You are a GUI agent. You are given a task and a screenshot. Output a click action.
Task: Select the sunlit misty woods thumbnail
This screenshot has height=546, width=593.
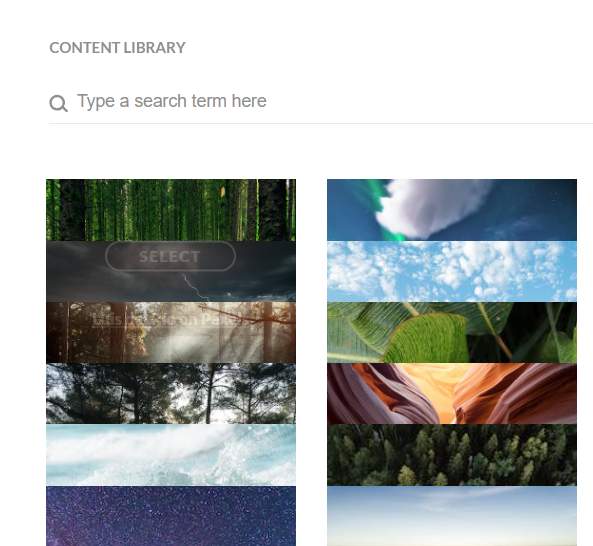(x=171, y=332)
